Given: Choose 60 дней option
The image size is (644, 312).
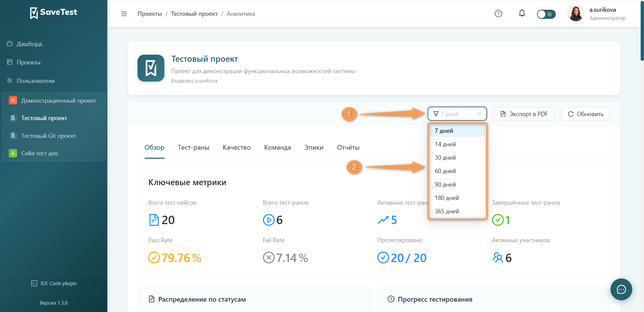Looking at the screenshot, I should (x=457, y=171).
